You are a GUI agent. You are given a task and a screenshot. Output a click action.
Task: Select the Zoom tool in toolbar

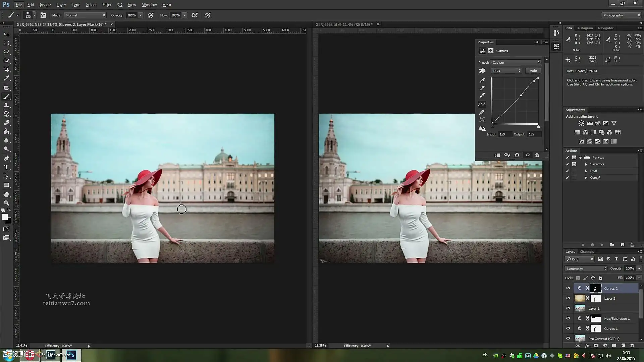pyautogui.click(x=6, y=203)
